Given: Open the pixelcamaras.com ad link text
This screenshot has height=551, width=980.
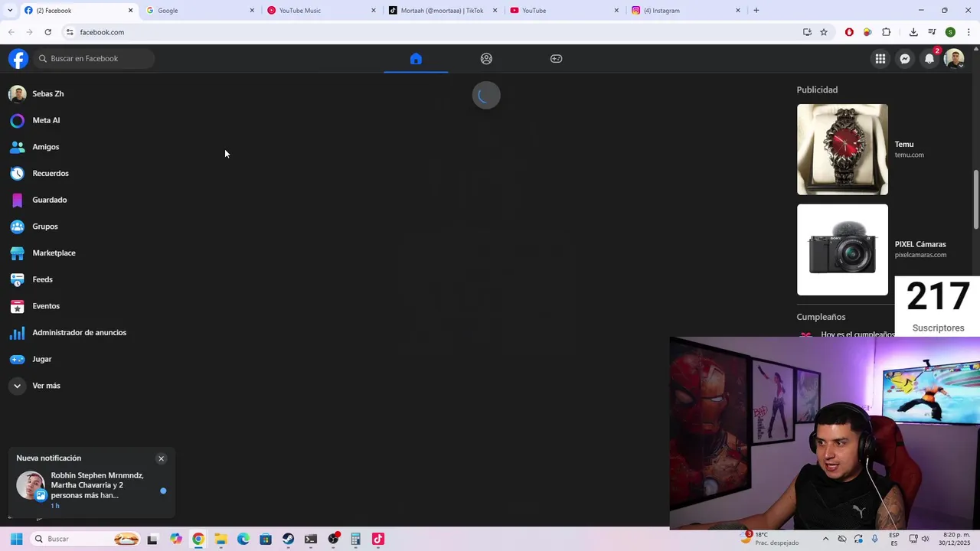Looking at the screenshot, I should tap(920, 255).
